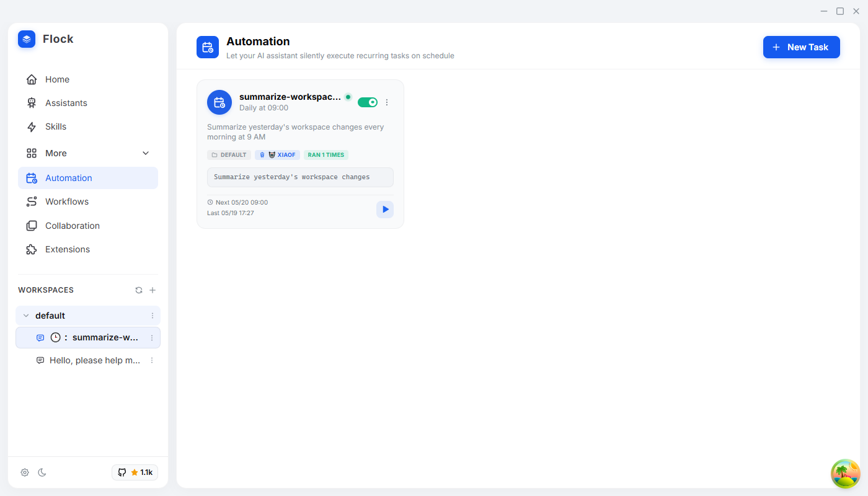Click the Home house icon

tap(32, 79)
